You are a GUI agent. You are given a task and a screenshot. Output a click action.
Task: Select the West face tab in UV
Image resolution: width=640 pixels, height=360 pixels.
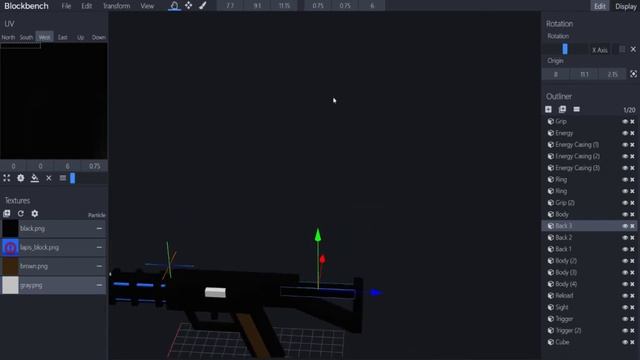tap(44, 37)
